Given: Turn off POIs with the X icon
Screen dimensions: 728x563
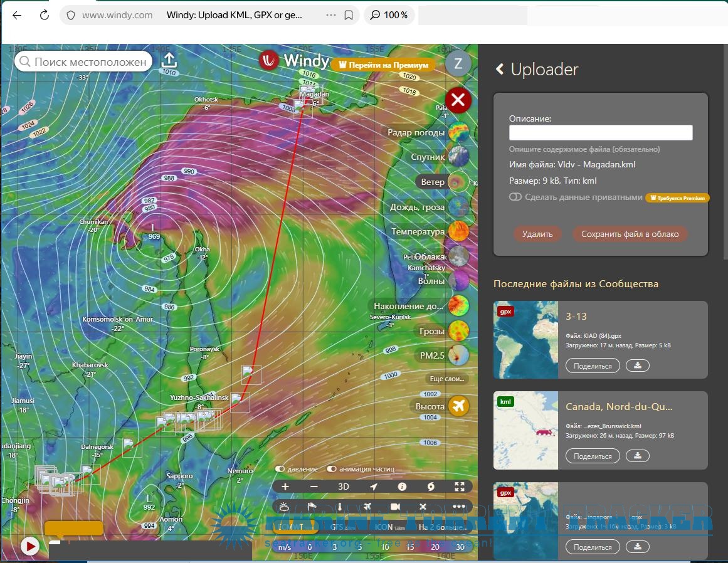Looking at the screenshot, I should (x=423, y=507).
